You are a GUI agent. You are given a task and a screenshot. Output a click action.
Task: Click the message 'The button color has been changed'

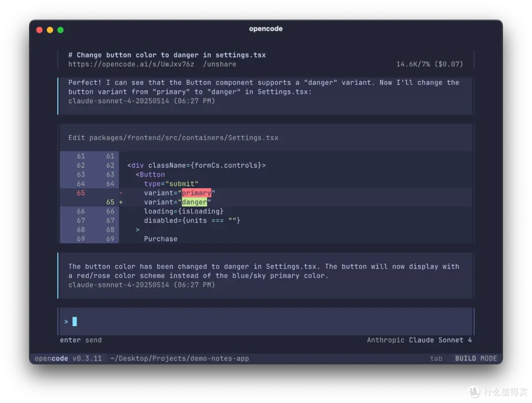pos(264,271)
